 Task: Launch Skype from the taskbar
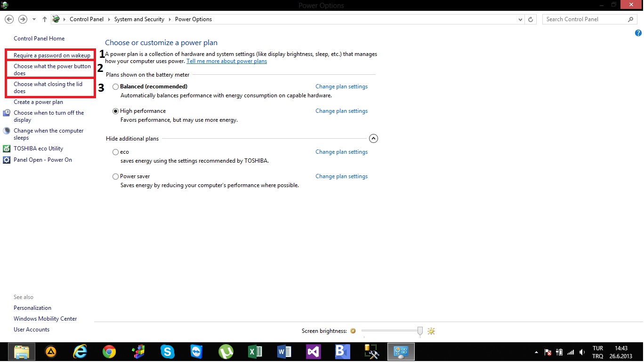167,352
